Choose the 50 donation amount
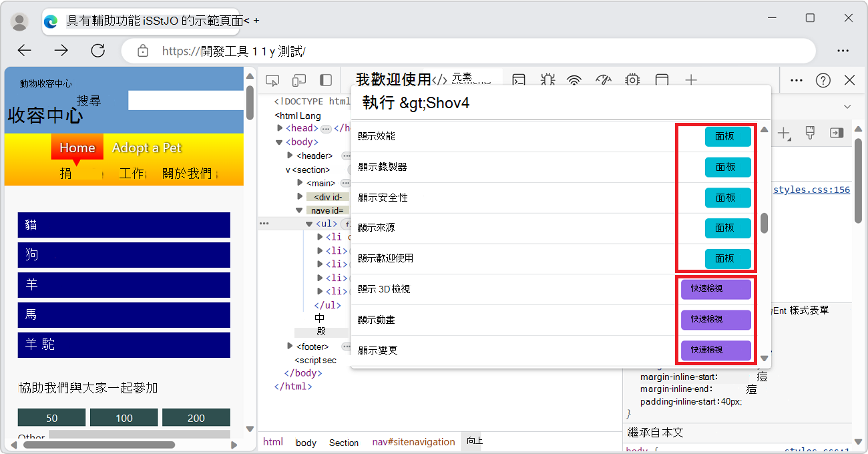 coord(51,418)
